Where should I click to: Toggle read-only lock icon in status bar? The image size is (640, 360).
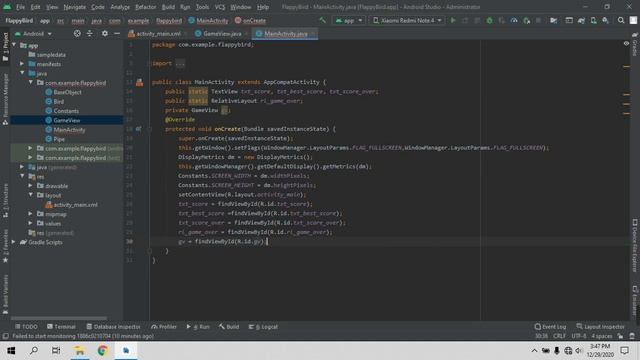(620, 336)
